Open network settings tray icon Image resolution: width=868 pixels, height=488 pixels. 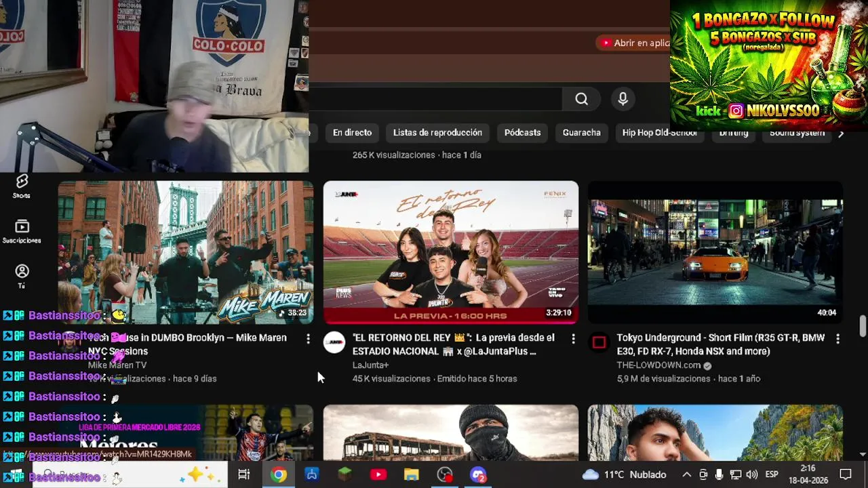pyautogui.click(x=736, y=474)
